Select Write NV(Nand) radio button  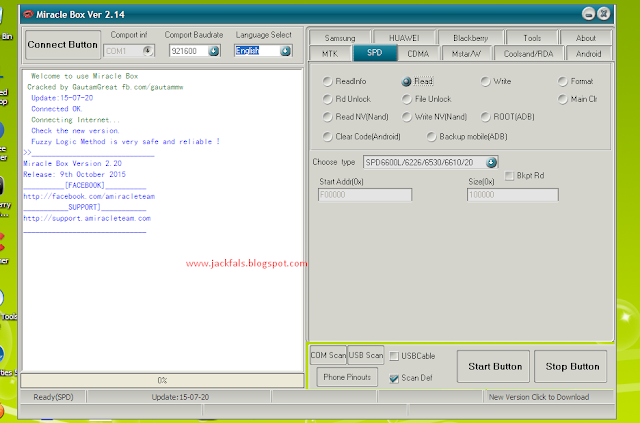click(x=406, y=117)
